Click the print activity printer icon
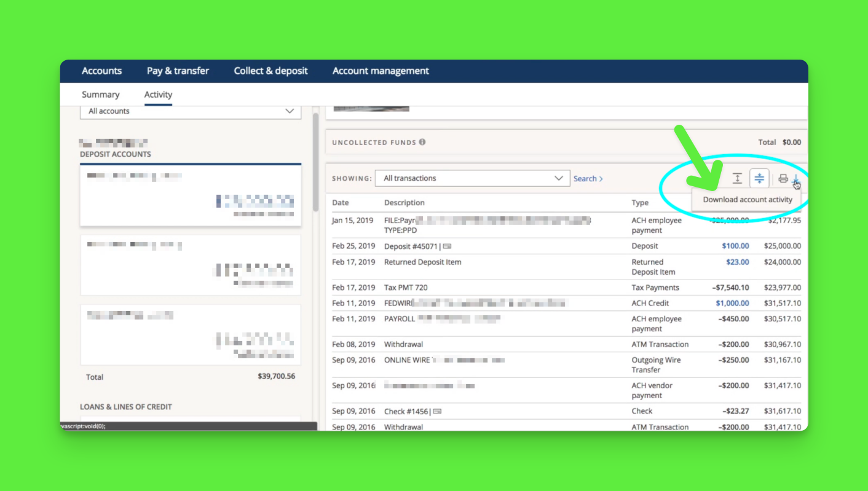 (x=783, y=179)
